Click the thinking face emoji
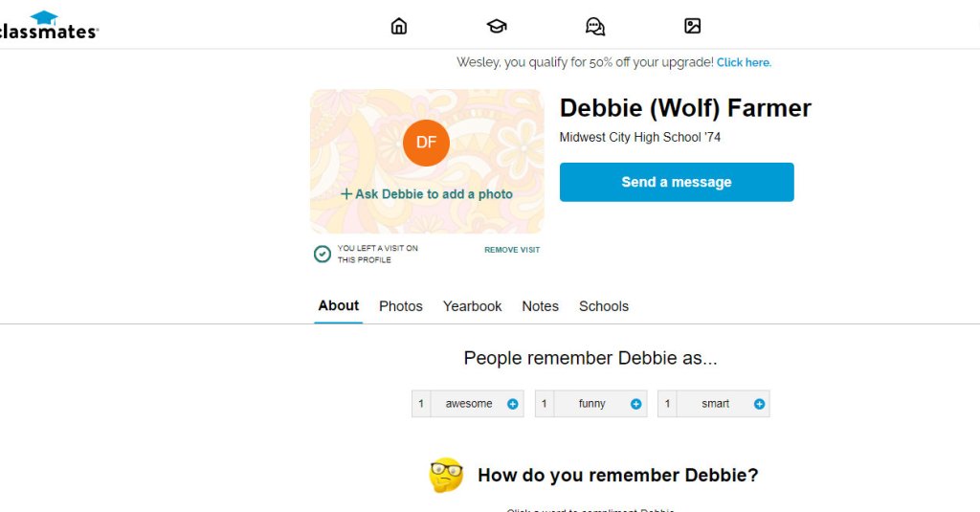Screen dimensions: 980x512 [446, 475]
